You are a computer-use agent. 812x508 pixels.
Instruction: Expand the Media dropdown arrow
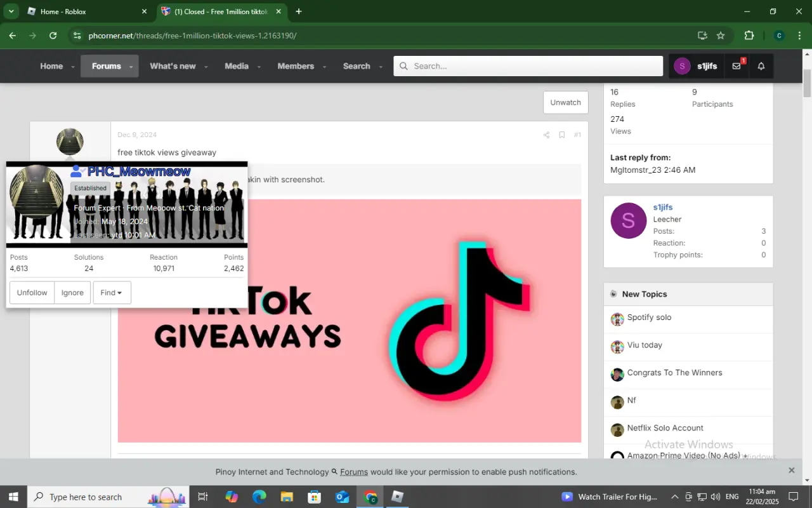click(x=259, y=67)
